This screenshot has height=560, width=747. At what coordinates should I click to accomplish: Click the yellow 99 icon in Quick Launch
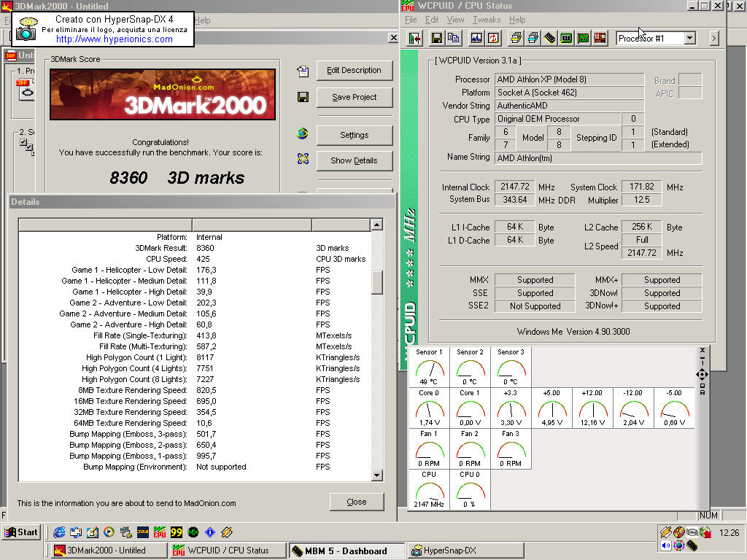[177, 532]
